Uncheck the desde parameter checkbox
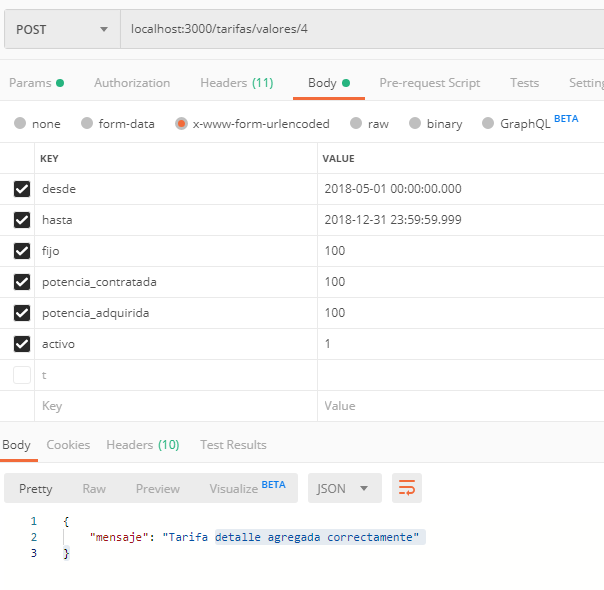 click(x=22, y=189)
